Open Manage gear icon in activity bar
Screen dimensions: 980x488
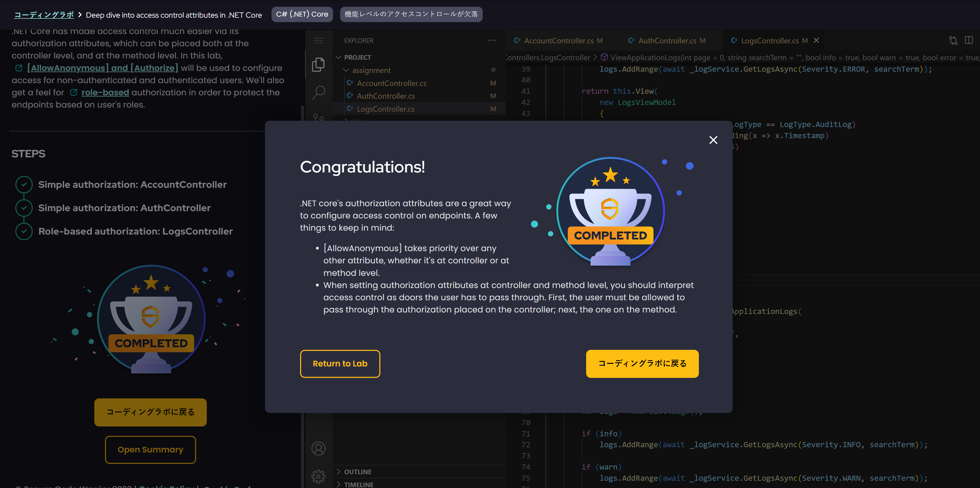319,476
